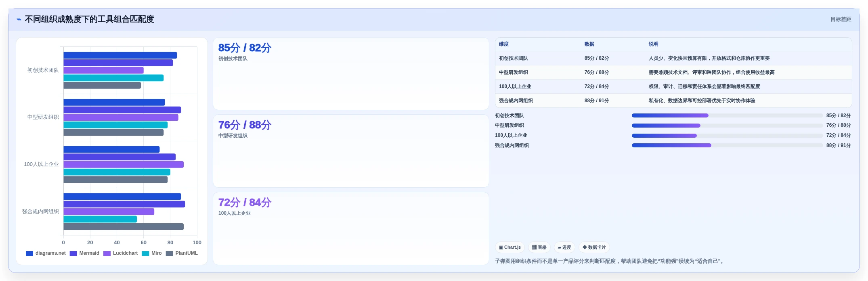
Task: Click Lucidchart bar for 100人以上企业
Action: (x=124, y=164)
